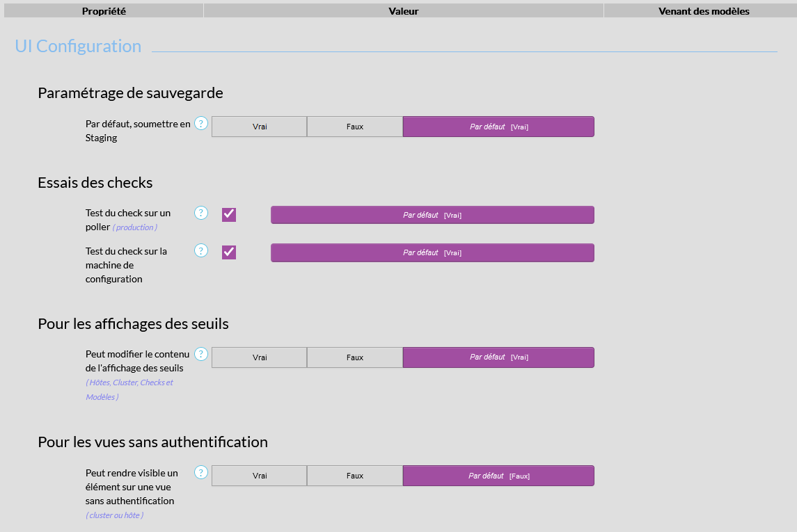
Task: Click help icon for 'affichage des seuils' setting
Action: point(201,354)
